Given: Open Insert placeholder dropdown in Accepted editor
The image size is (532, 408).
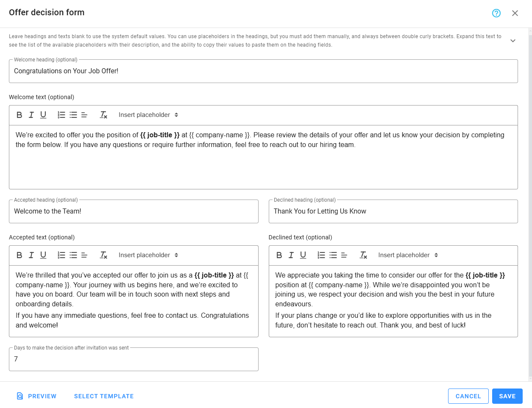Looking at the screenshot, I should [x=148, y=255].
